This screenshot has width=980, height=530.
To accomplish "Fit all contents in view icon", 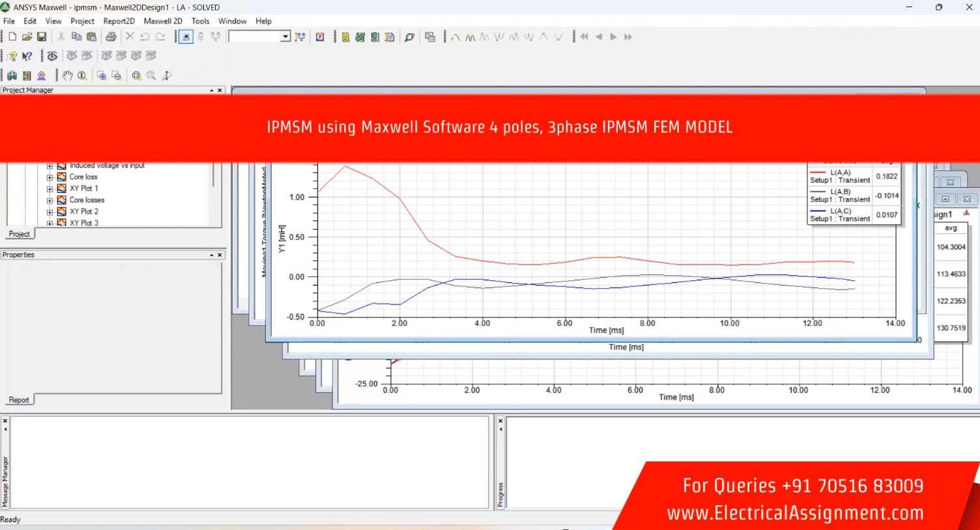I will click(137, 76).
